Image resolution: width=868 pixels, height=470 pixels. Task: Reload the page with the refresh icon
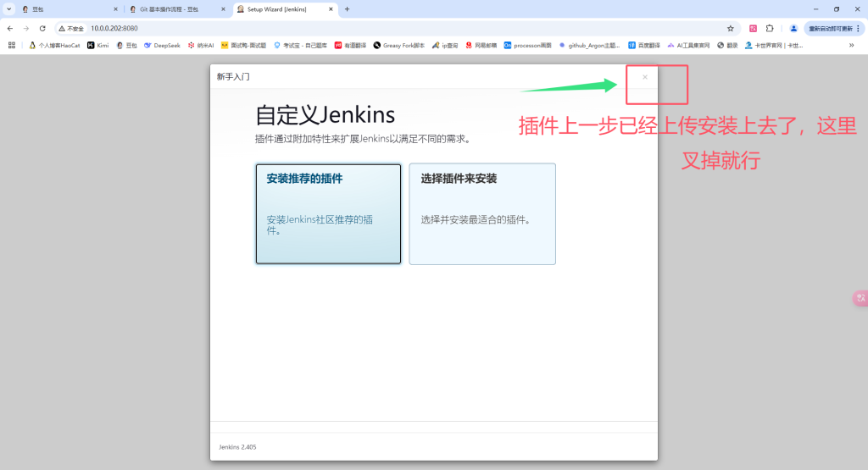click(42, 28)
